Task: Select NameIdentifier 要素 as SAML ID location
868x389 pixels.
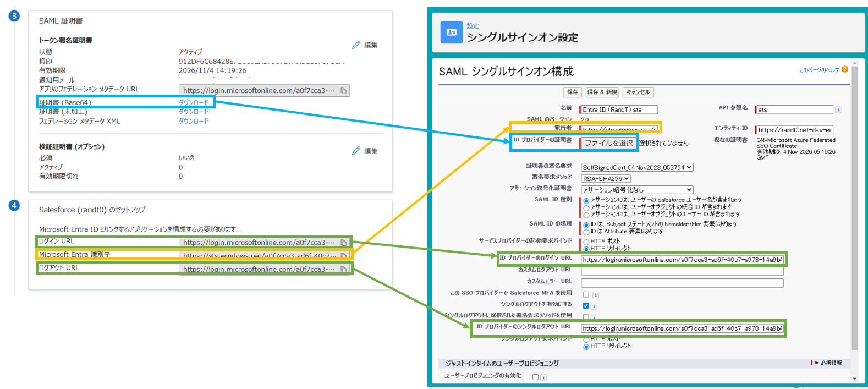Action: pyautogui.click(x=586, y=225)
